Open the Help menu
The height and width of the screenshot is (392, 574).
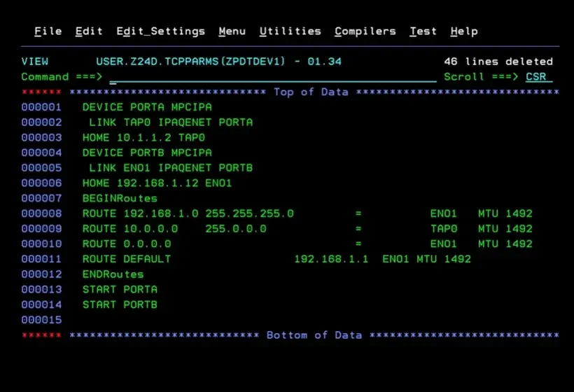pyautogui.click(x=464, y=31)
